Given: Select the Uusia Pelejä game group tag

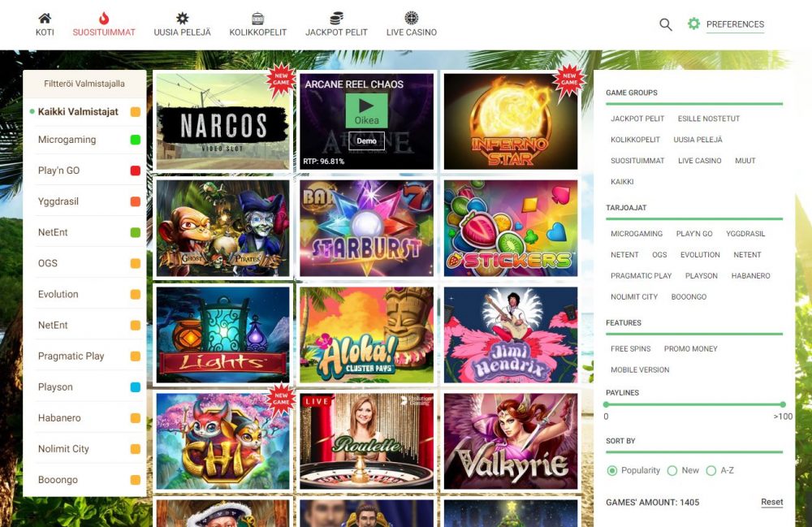Looking at the screenshot, I should point(698,140).
